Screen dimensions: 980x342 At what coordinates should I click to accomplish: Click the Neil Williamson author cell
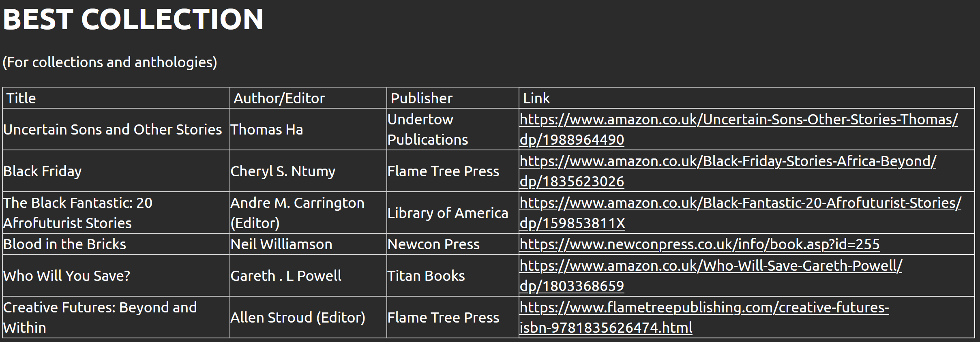pos(281,244)
